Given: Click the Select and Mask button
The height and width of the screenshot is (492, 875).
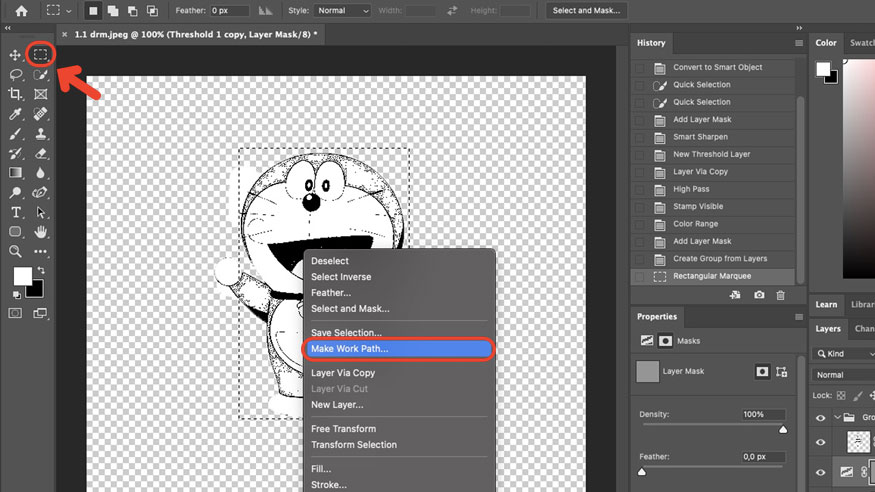Looking at the screenshot, I should (x=588, y=11).
